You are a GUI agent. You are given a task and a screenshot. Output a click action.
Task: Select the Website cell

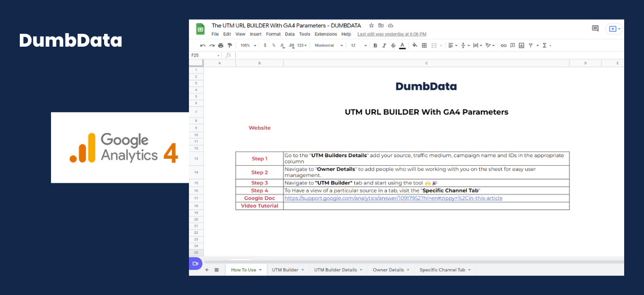point(260,128)
